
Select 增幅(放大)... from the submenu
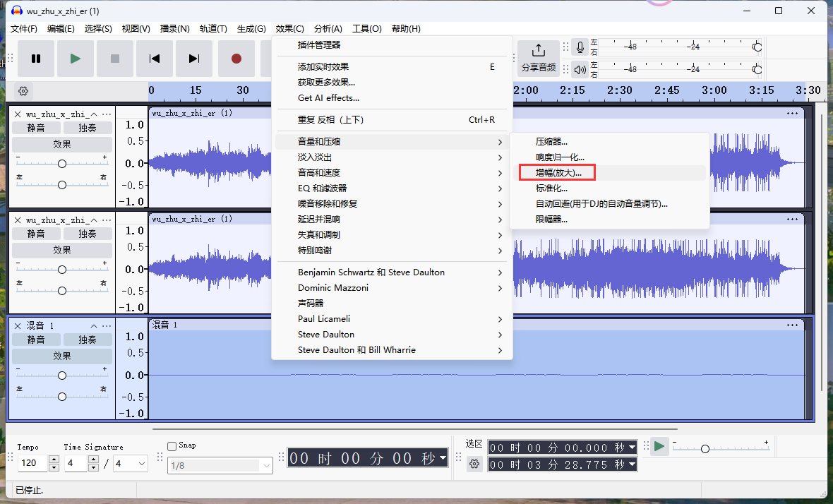tap(558, 172)
